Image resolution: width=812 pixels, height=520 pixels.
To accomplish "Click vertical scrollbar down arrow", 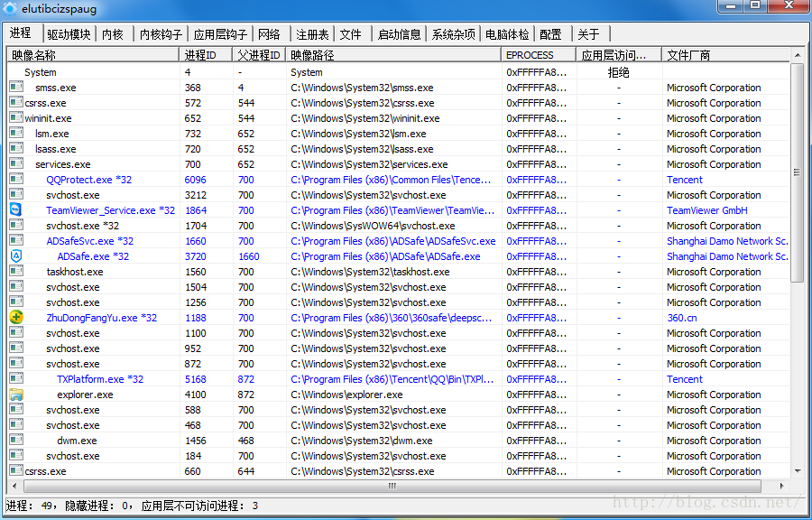I will click(x=798, y=471).
